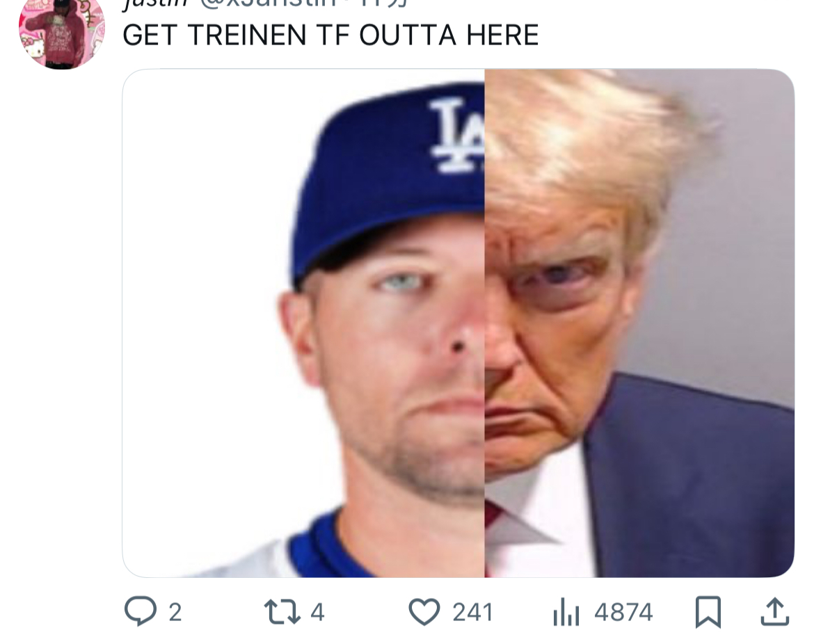814x644 pixels.
Task: Like the tweet with the heart icon
Action: 424,611
